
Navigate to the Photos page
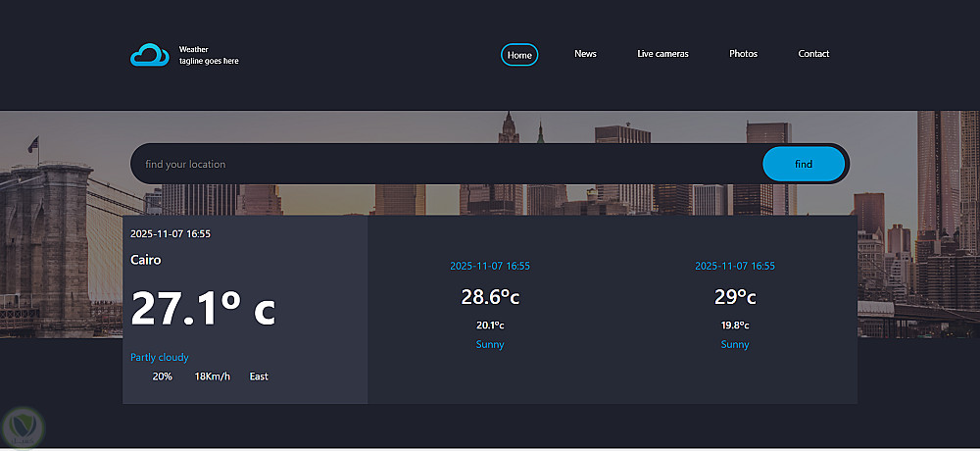point(743,54)
